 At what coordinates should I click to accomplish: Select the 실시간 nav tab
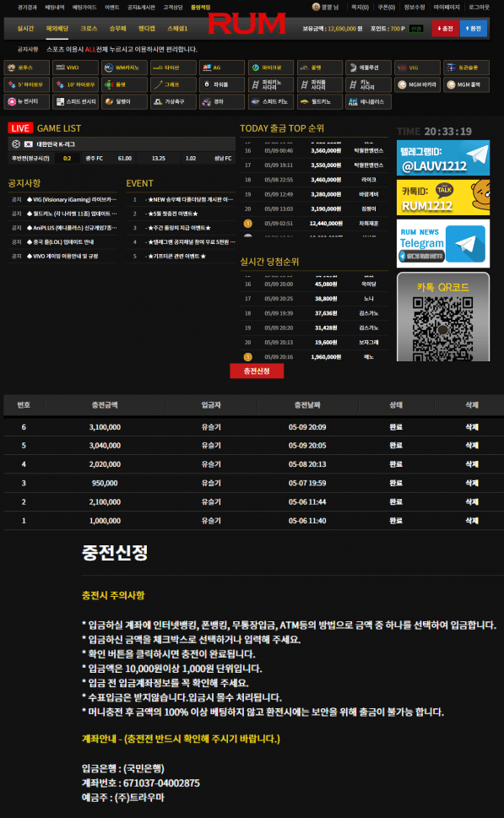(x=25, y=29)
